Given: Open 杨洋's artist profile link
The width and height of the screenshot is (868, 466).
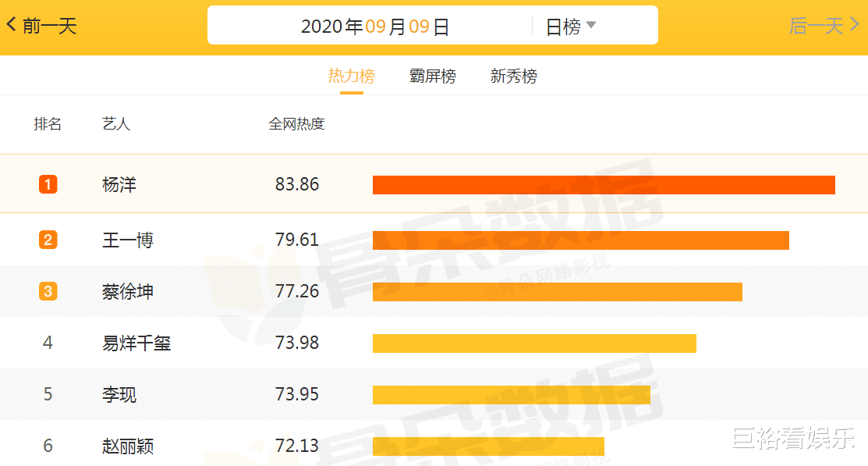Looking at the screenshot, I should (118, 184).
